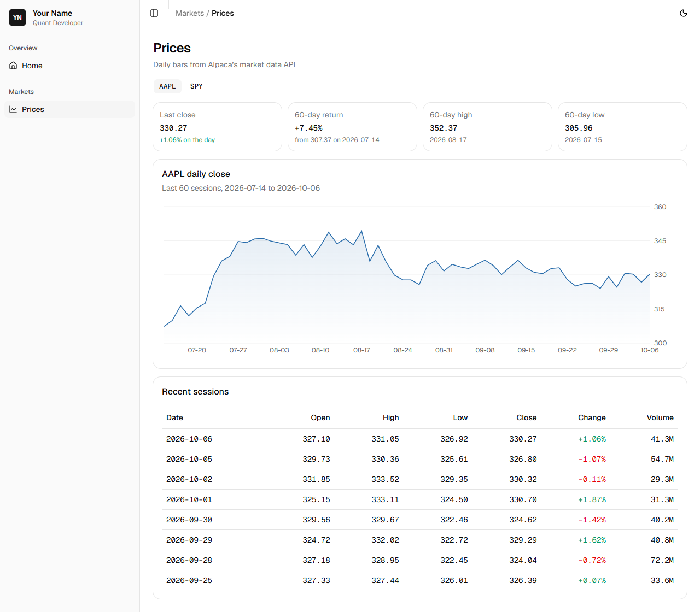Select the 2026-10-02 date cell
Viewport: 700px width, 612px height.
click(189, 479)
